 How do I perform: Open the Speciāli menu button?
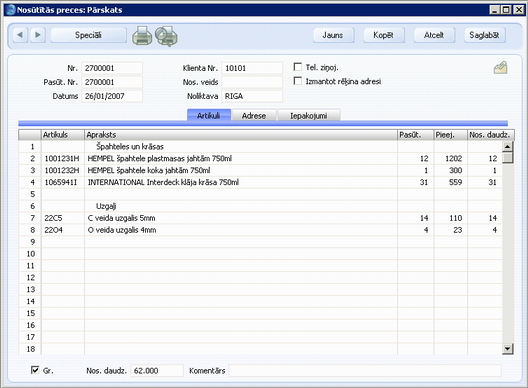click(88, 35)
